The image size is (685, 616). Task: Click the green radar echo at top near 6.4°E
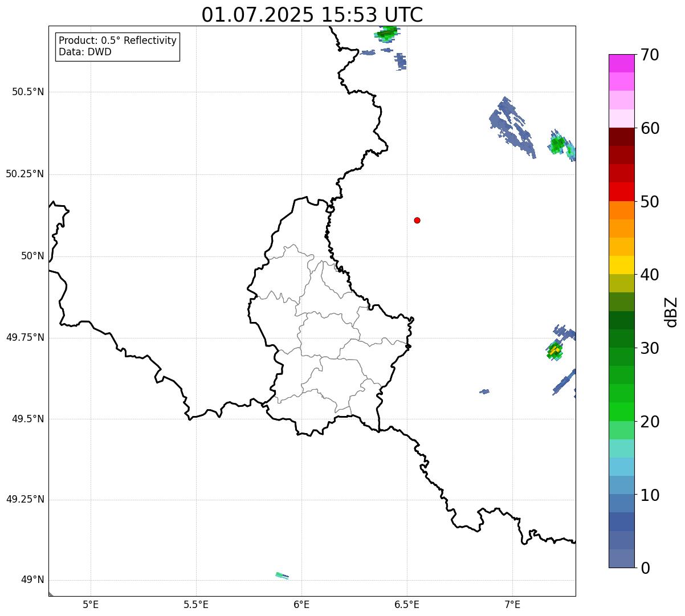coord(388,33)
